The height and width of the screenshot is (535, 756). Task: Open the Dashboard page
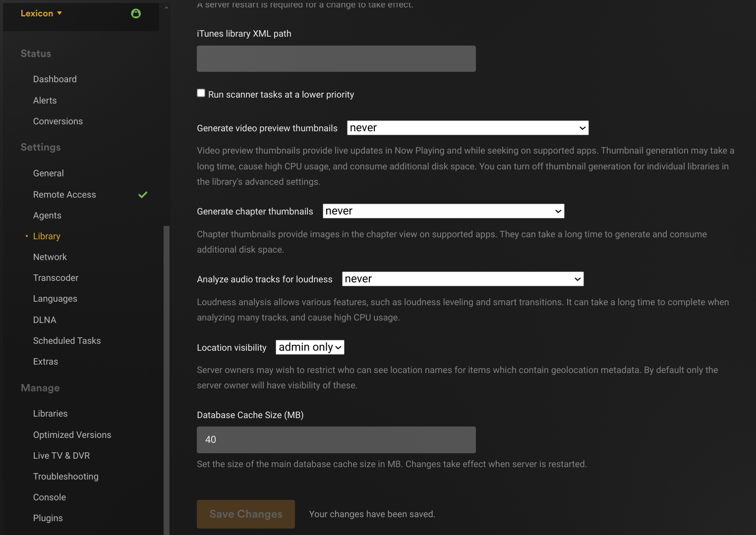55,79
